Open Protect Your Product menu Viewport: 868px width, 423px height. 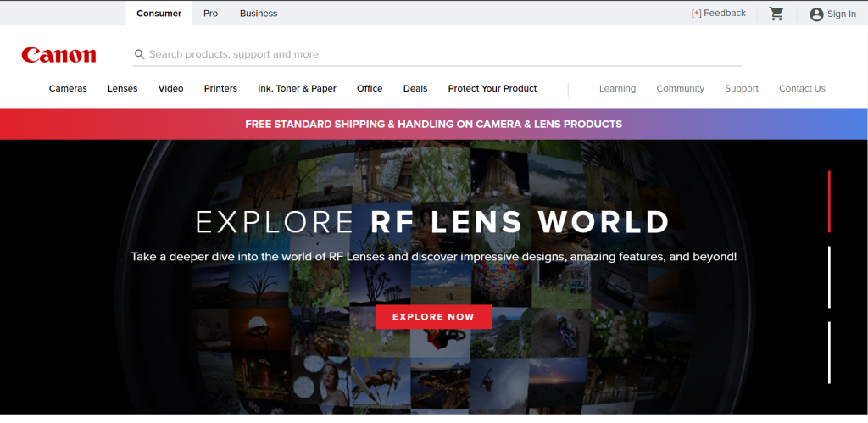pos(492,89)
